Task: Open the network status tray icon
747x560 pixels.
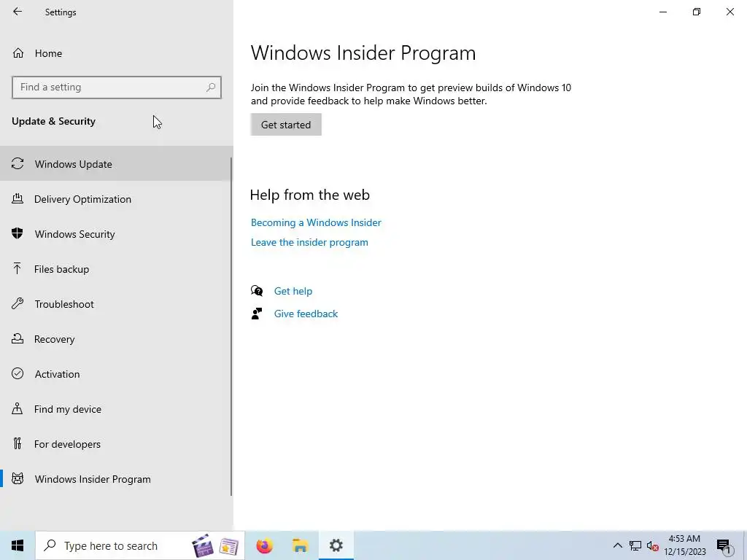Action: pos(635,545)
